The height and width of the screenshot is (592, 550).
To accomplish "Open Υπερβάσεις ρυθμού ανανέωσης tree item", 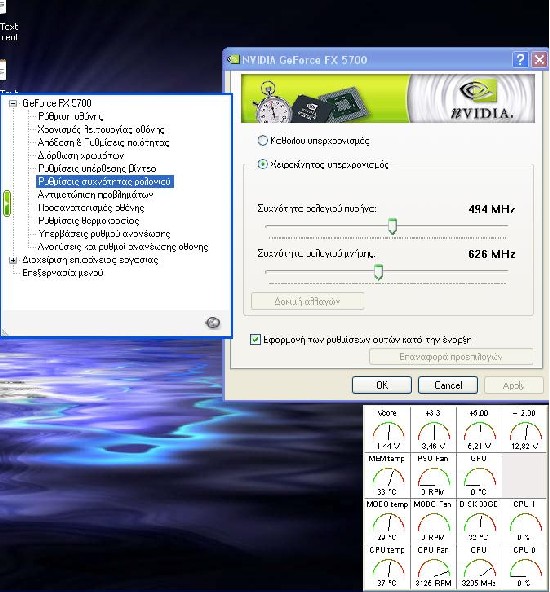I will (104, 234).
